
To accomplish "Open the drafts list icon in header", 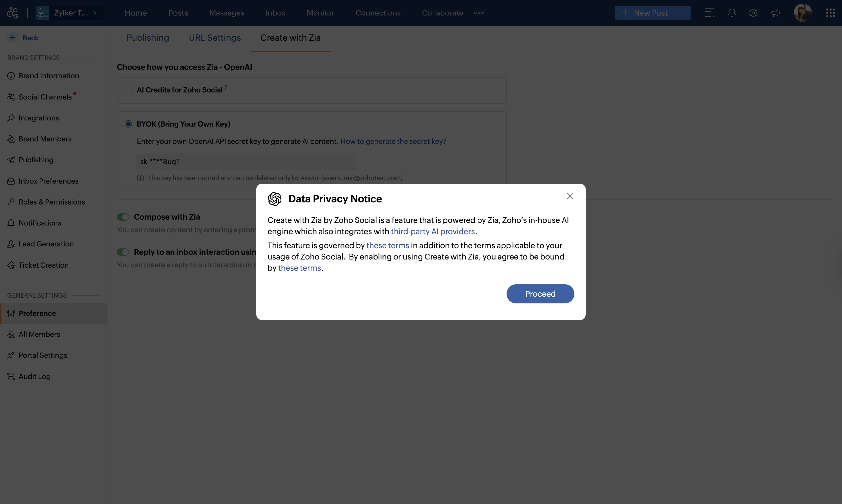I will coord(709,13).
